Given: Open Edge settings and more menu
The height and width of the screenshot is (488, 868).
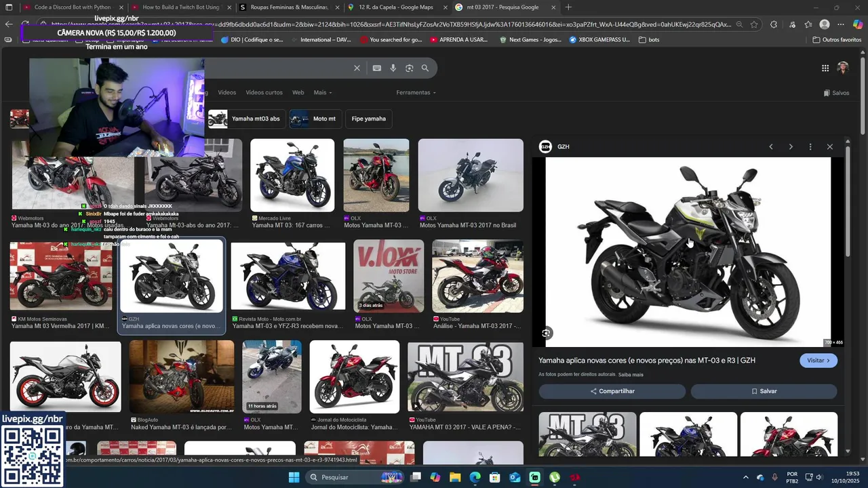Looking at the screenshot, I should tap(842, 24).
